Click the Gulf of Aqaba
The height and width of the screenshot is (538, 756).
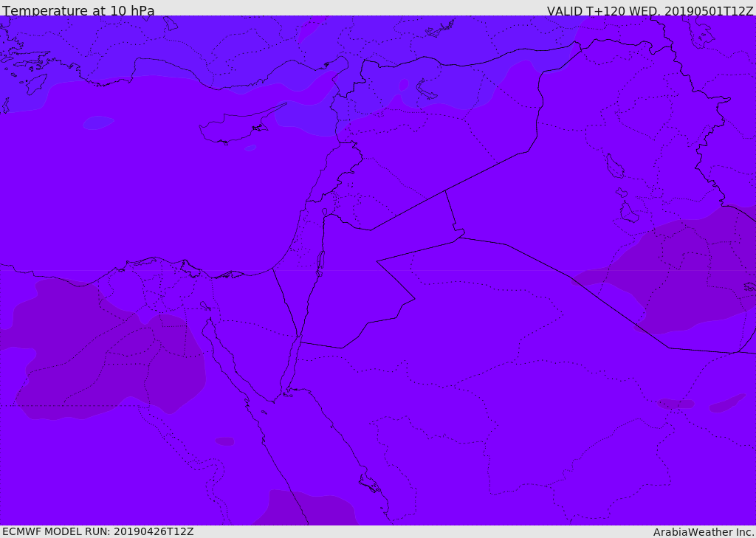[291, 365]
